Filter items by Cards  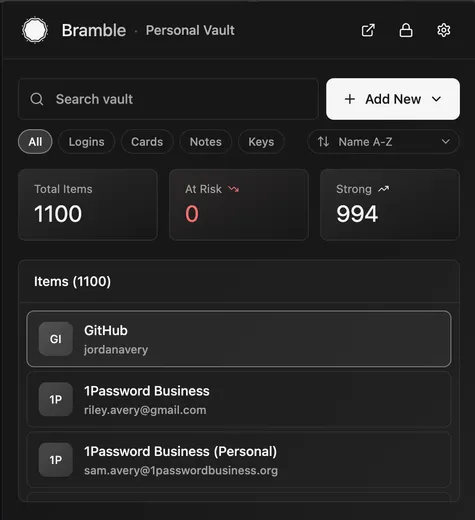pos(147,142)
